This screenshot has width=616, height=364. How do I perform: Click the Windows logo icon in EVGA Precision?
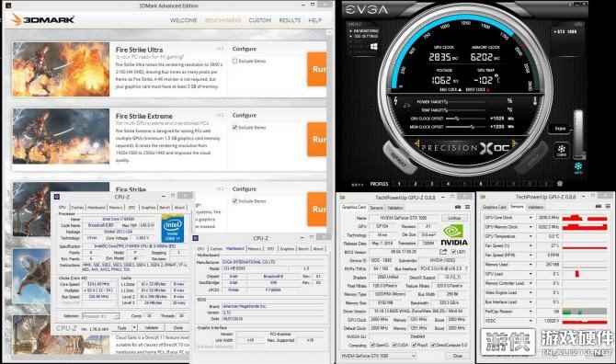(x=373, y=47)
